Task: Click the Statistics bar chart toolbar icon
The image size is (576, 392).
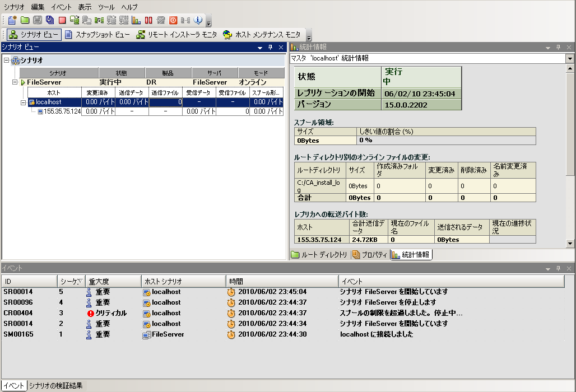Action: pos(136,20)
